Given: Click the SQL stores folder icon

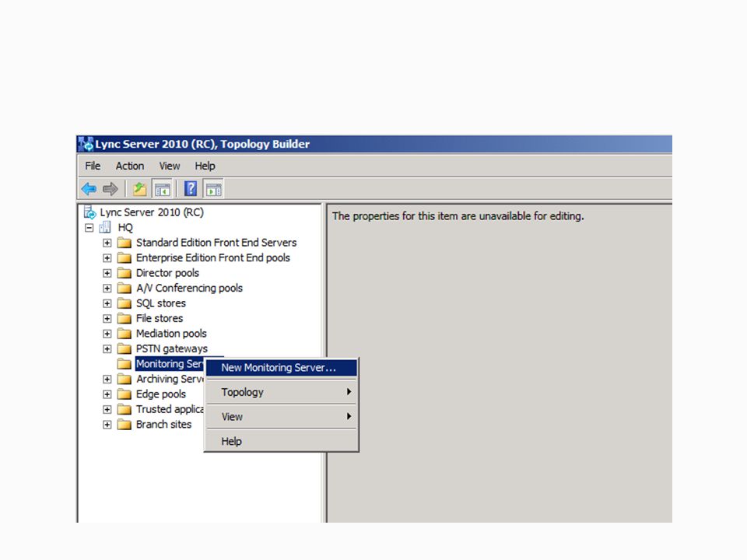Looking at the screenshot, I should [x=124, y=303].
